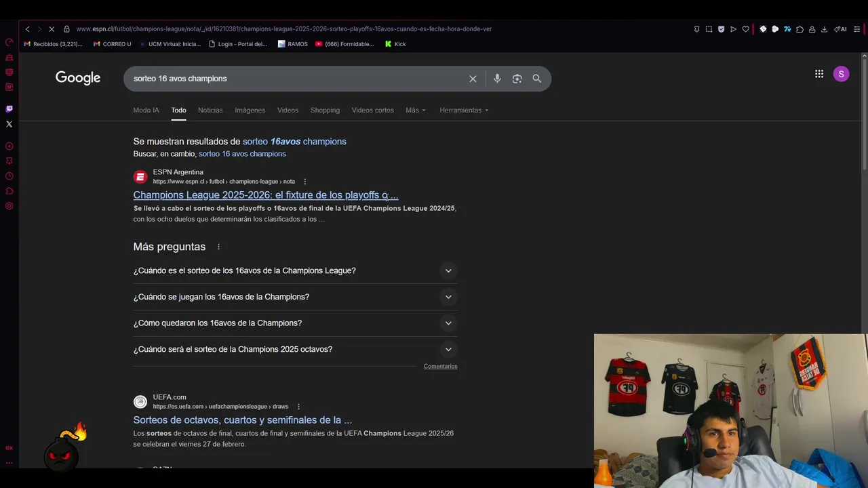
Task: Open the Recibidos Gmail bookmark
Action: [53, 44]
